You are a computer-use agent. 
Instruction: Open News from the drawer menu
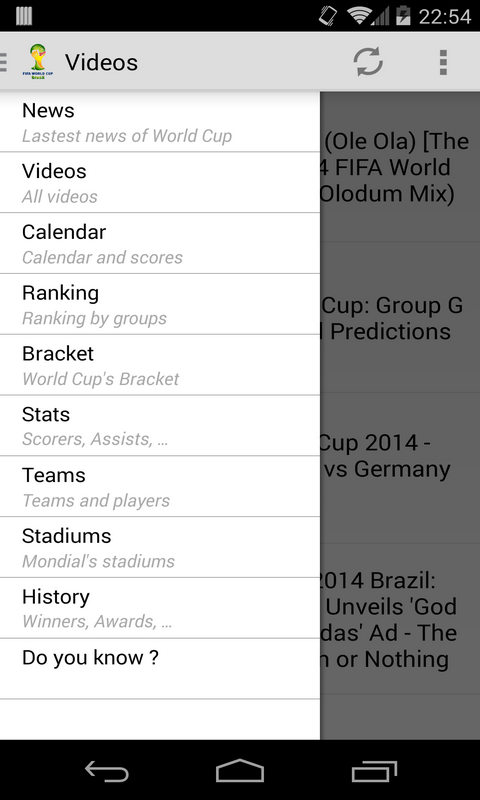click(x=160, y=122)
